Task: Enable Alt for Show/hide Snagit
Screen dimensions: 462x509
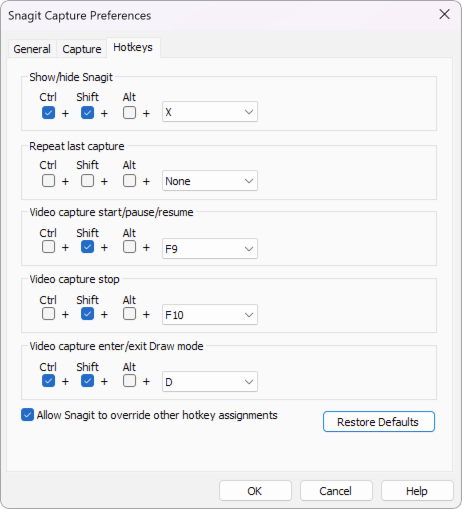Action: point(129,113)
